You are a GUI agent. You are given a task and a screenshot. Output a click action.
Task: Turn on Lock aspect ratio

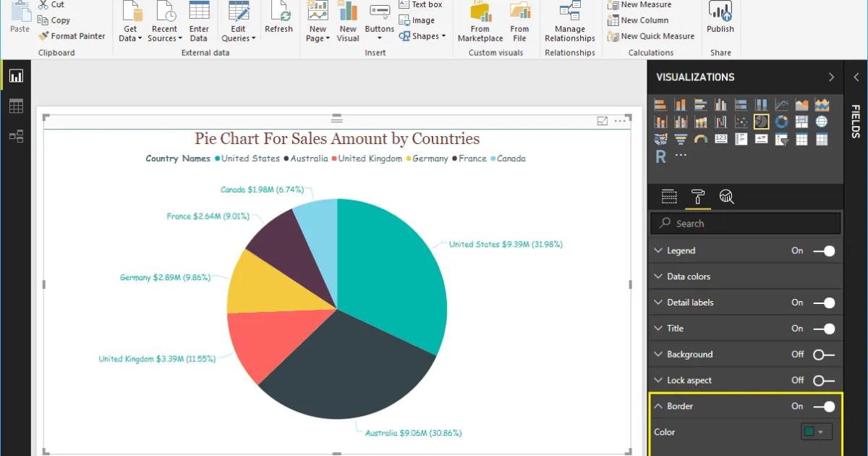(822, 380)
